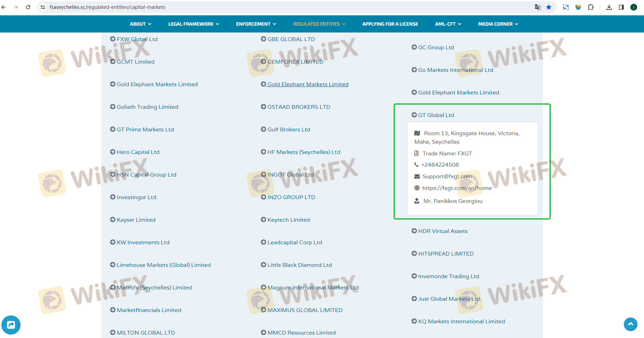This screenshot has height=338, width=644.
Task: Click the browser extensions puzzle icon
Action: [x=591, y=7]
